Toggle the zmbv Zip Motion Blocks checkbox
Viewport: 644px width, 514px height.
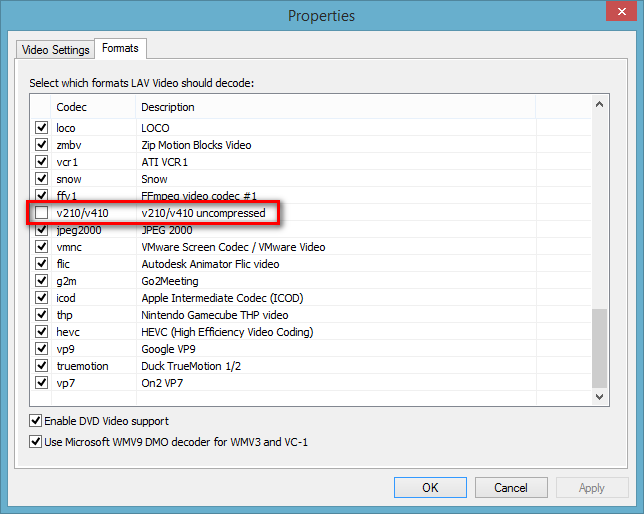[41, 145]
